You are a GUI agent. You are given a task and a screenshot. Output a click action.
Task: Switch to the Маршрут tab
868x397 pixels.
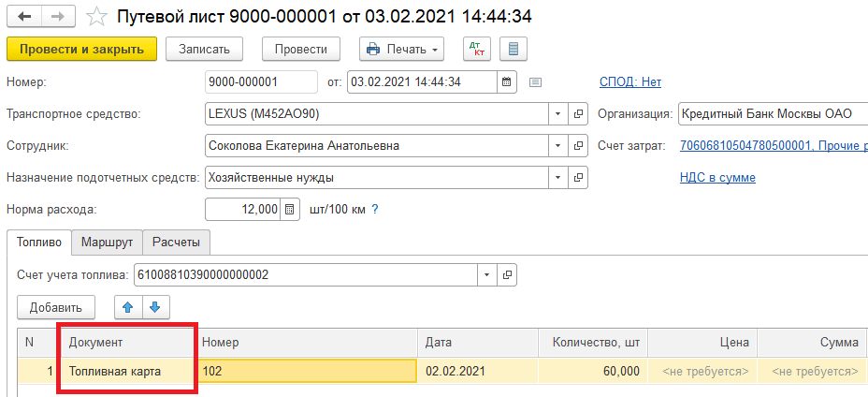[x=108, y=243]
